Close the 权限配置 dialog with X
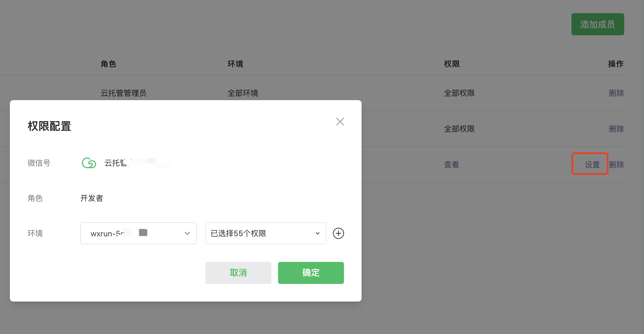Screen dimensions: 644x334 (x=340, y=122)
